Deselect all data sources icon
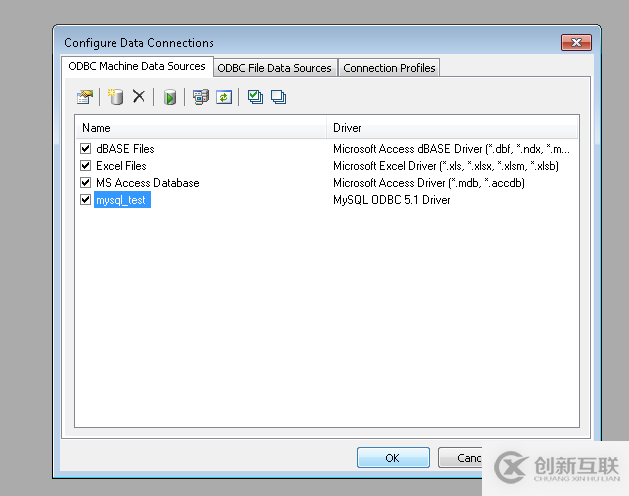 [278, 97]
